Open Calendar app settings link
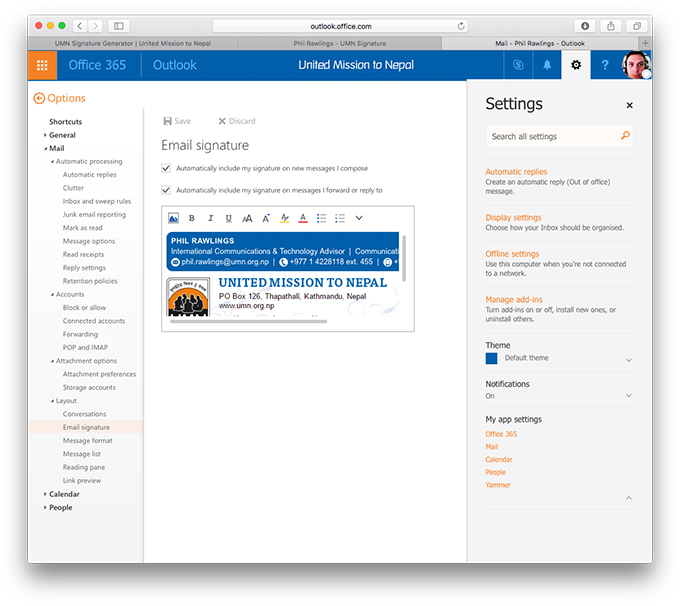This screenshot has height=606, width=680. [x=499, y=459]
